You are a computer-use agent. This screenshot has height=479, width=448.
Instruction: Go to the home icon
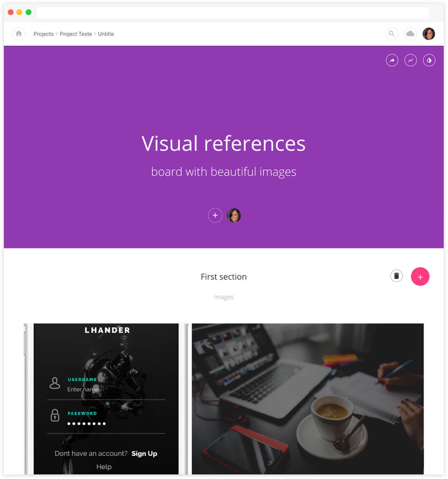point(19,34)
